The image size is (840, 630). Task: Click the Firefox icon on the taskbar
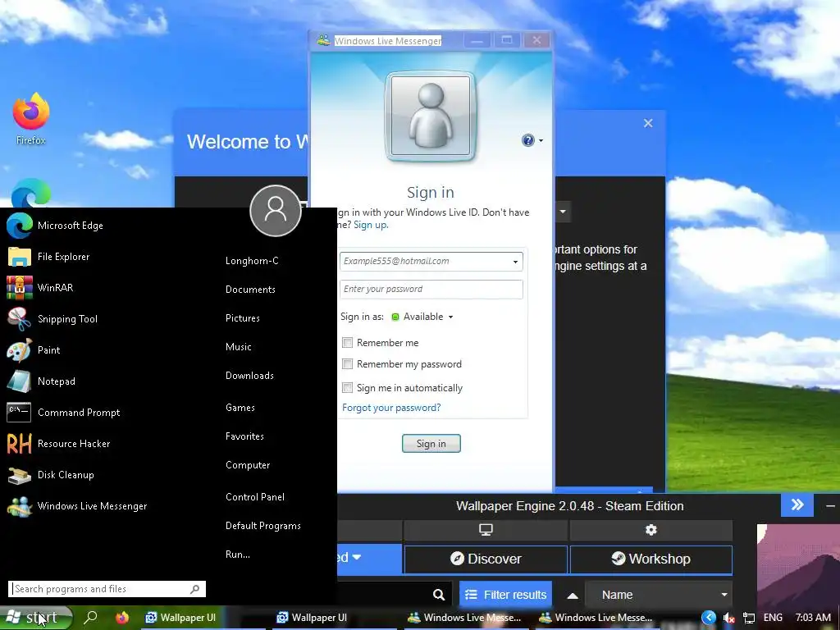122,618
